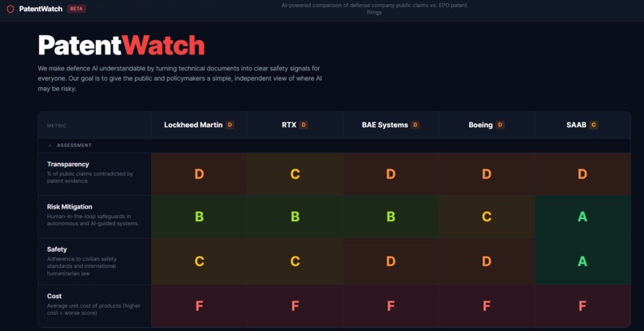Open RTX Risk Mitigation grade B cell

point(295,217)
